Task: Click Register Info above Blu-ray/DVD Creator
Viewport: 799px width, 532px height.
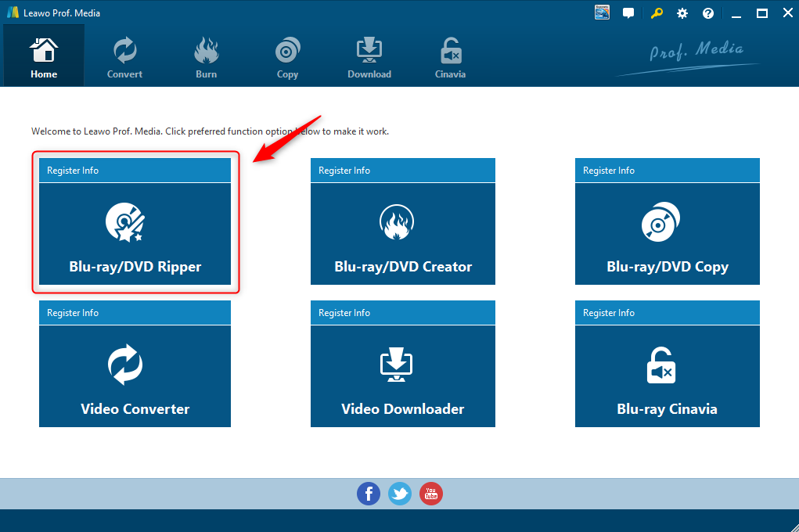Action: 344,171
